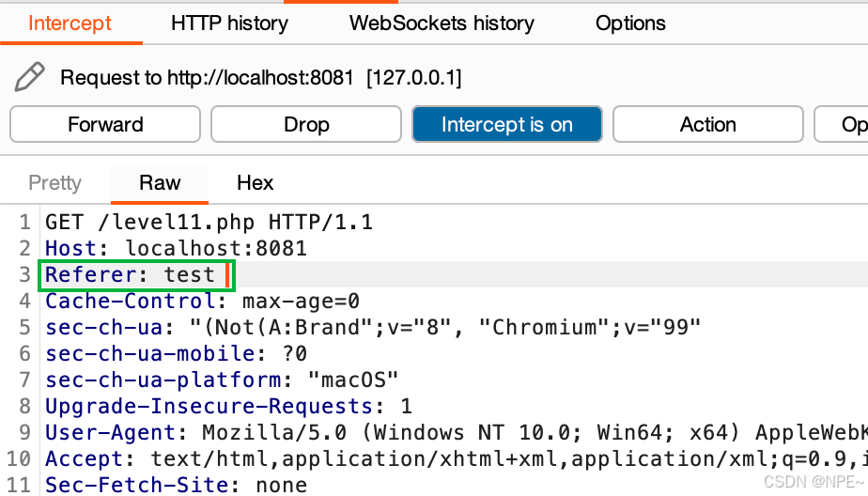Click the Sec-Fetch-Site: none line
Screen dimensions: 868x496
click(176, 485)
